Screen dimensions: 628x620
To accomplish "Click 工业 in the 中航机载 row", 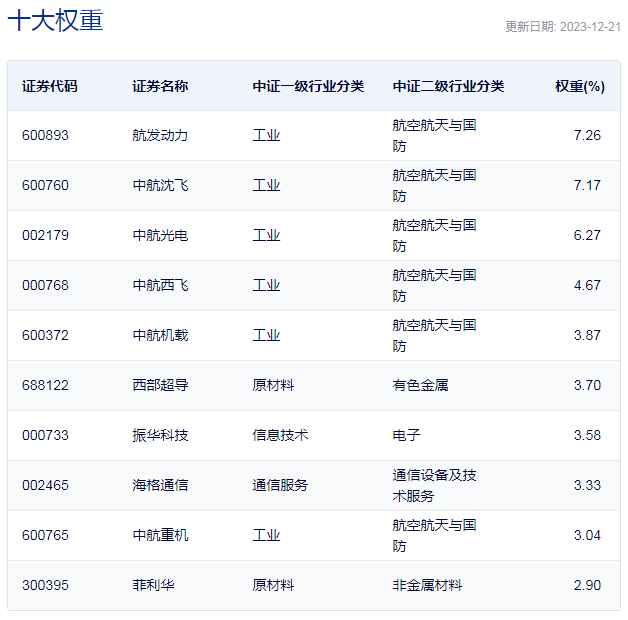I will click(x=266, y=335).
